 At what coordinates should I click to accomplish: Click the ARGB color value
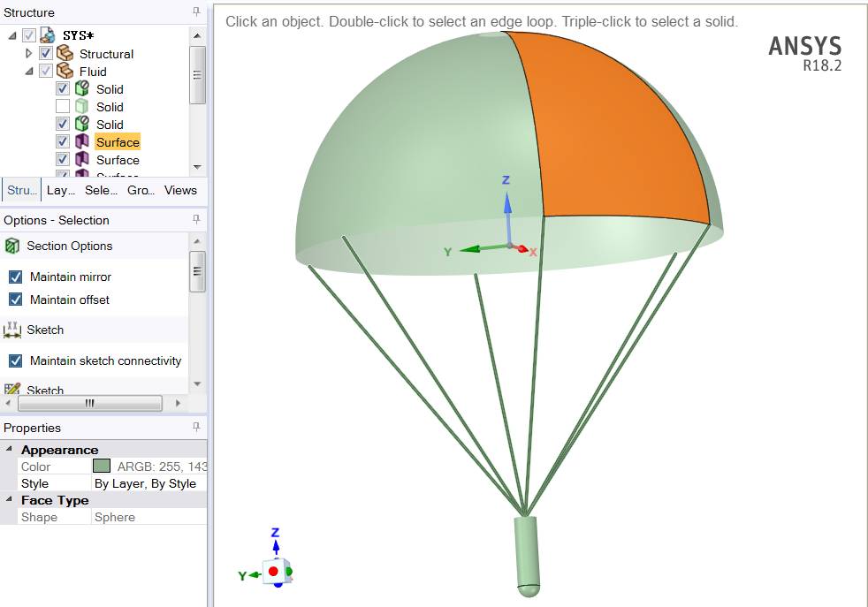(x=162, y=467)
